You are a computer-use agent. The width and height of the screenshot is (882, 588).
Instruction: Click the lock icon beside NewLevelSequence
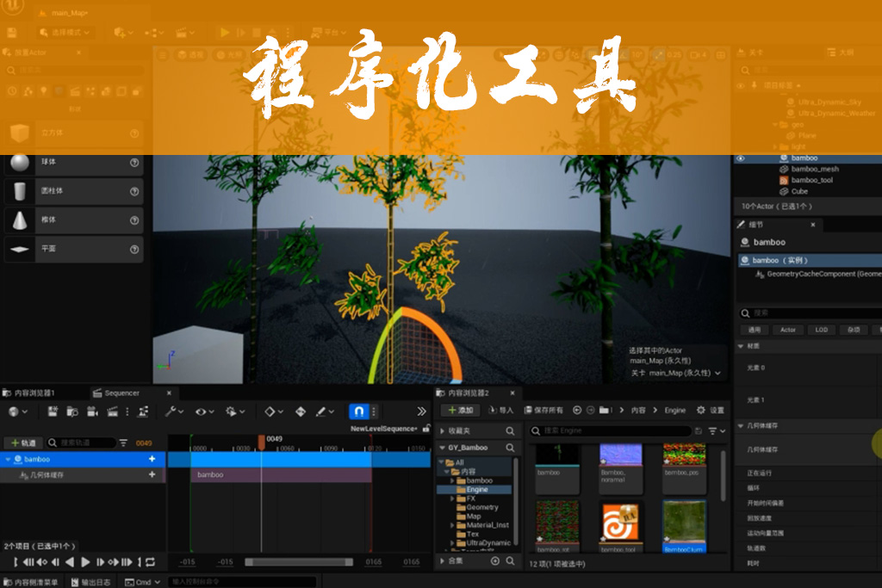pyautogui.click(x=428, y=427)
